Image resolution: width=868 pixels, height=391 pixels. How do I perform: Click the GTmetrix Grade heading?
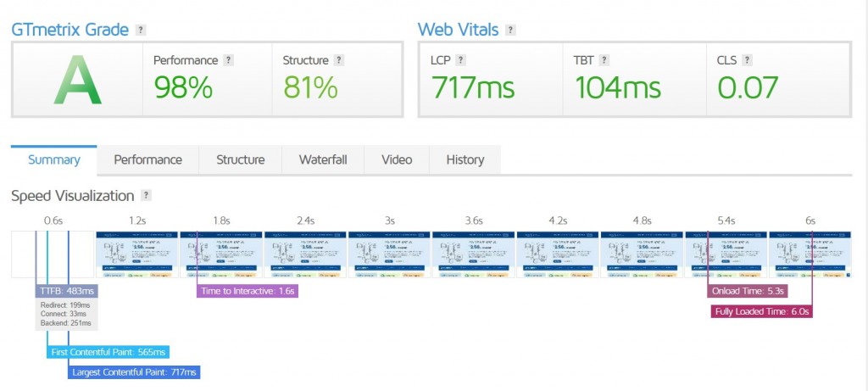pos(70,30)
